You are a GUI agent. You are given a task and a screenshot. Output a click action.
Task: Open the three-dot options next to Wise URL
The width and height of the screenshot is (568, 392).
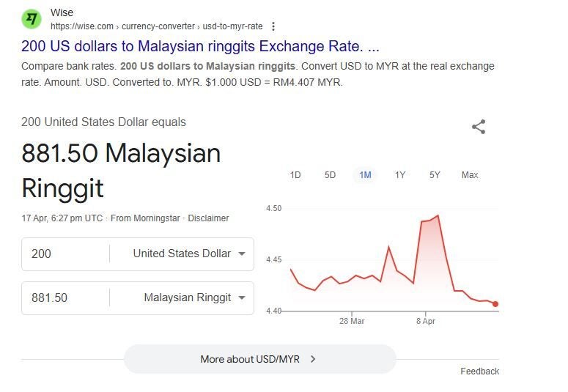click(273, 26)
